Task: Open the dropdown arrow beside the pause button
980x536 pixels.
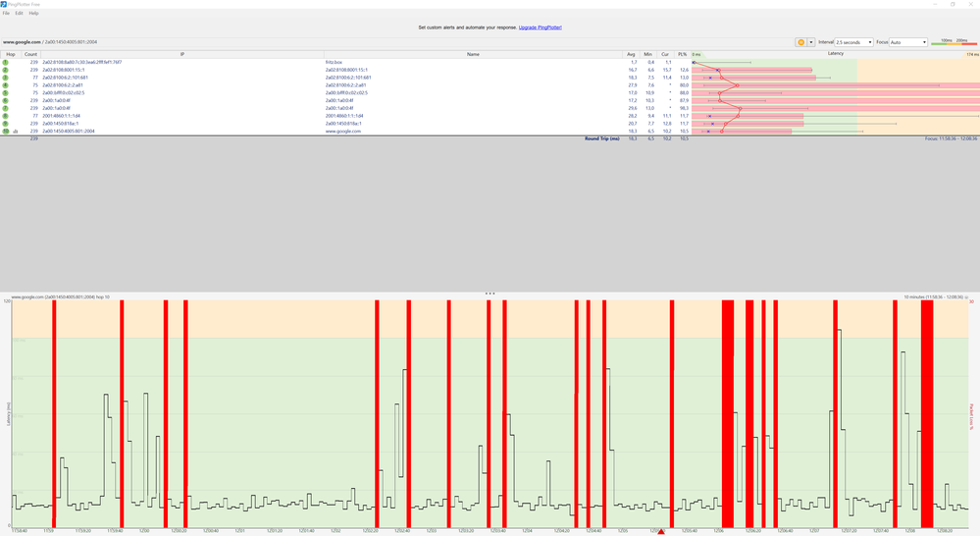Action: click(x=810, y=42)
